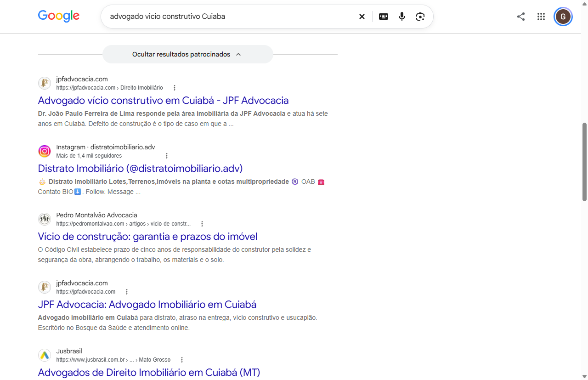Click the Instagram favicon of Distrato Imobiliário
The height and width of the screenshot is (380, 588).
click(x=45, y=151)
